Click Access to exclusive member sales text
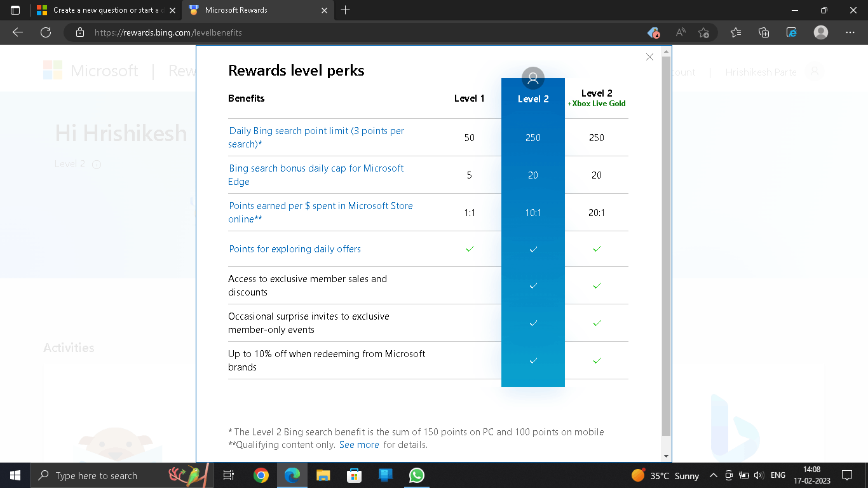Viewport: 868px width, 488px height. point(308,285)
